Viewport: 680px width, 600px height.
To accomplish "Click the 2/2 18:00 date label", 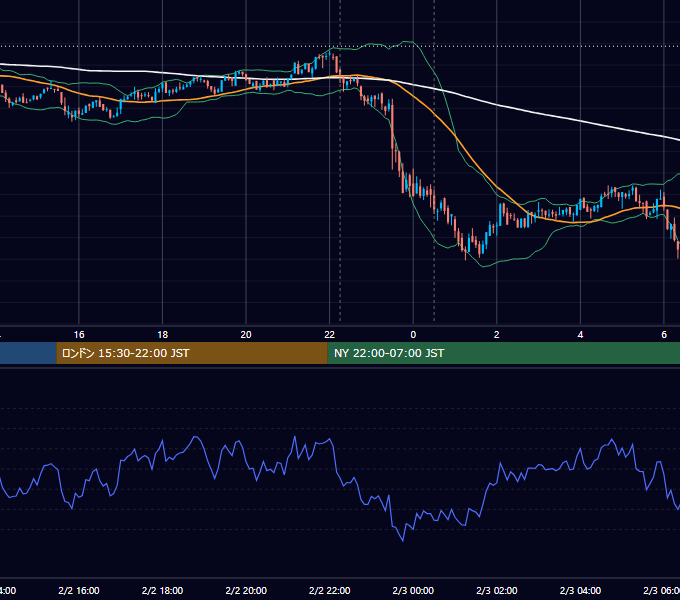I will (163, 590).
